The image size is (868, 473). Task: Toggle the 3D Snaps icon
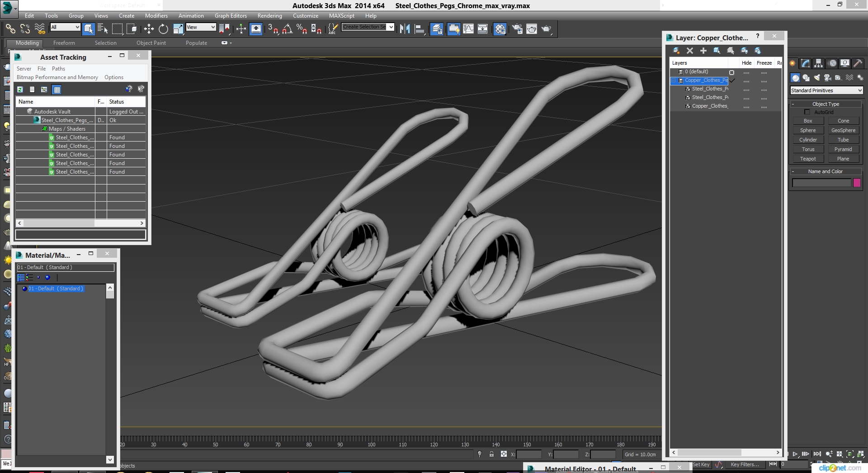tap(273, 29)
